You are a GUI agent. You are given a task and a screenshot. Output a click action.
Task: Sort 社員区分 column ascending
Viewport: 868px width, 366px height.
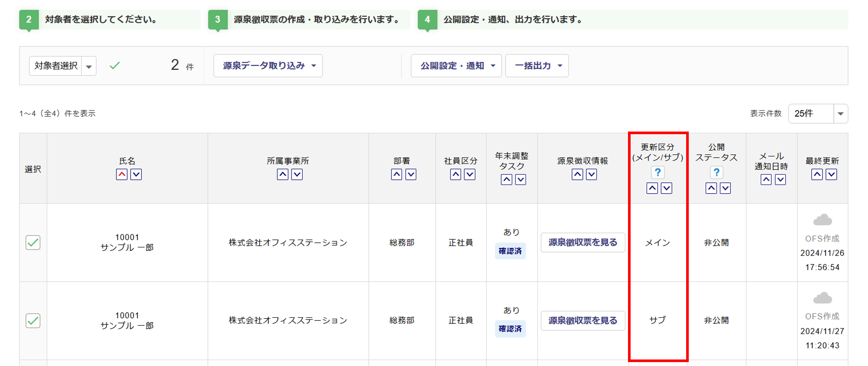point(455,175)
